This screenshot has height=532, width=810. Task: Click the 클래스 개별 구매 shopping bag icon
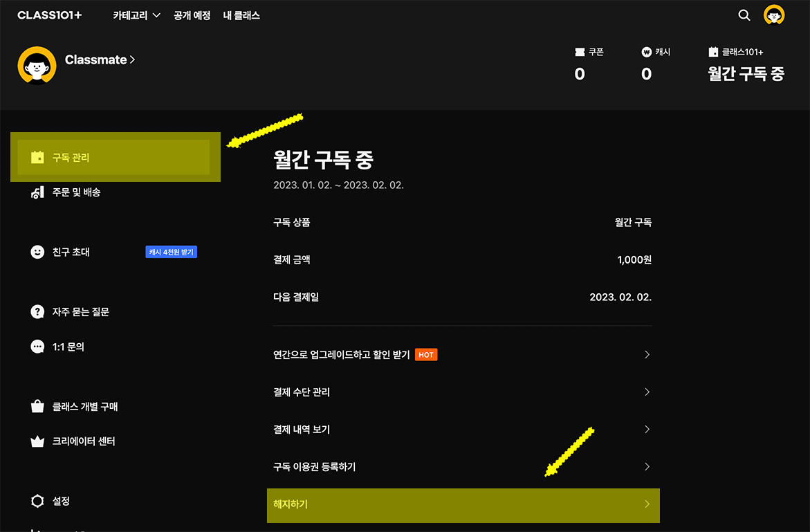39,407
